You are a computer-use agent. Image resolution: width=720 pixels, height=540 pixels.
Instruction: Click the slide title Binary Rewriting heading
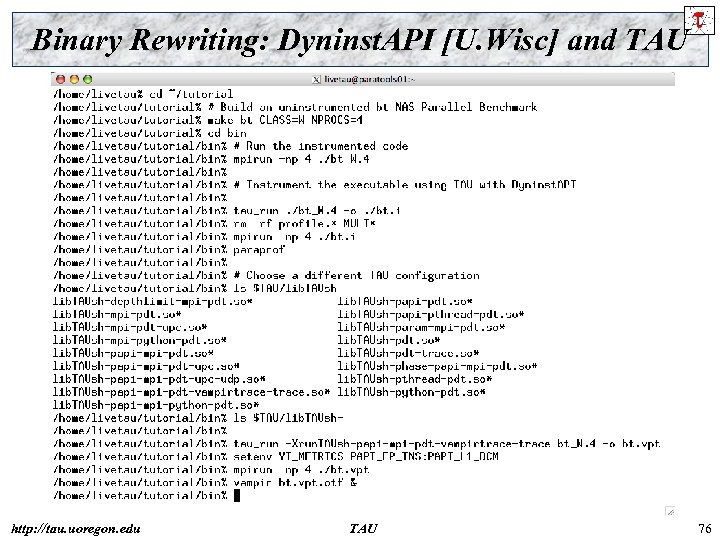[358, 39]
